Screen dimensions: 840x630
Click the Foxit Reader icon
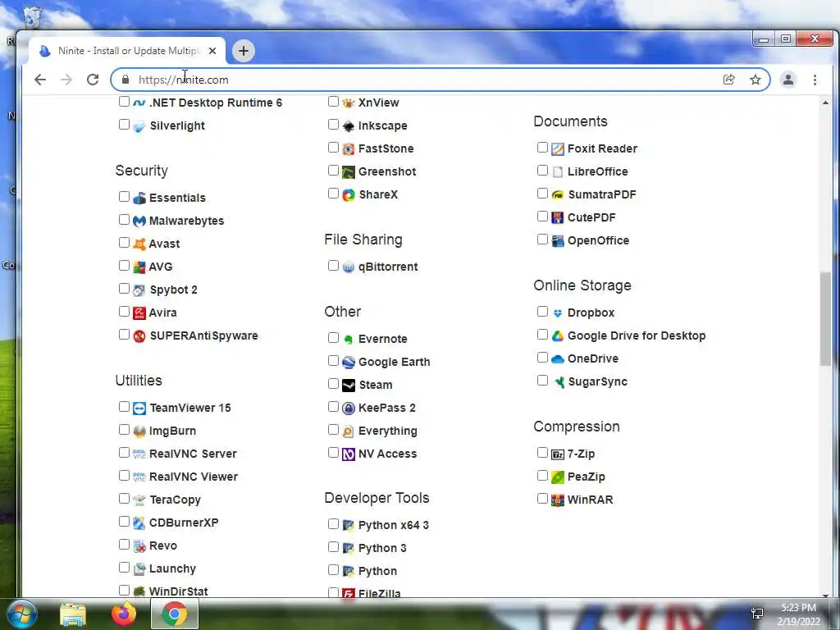pyautogui.click(x=558, y=149)
